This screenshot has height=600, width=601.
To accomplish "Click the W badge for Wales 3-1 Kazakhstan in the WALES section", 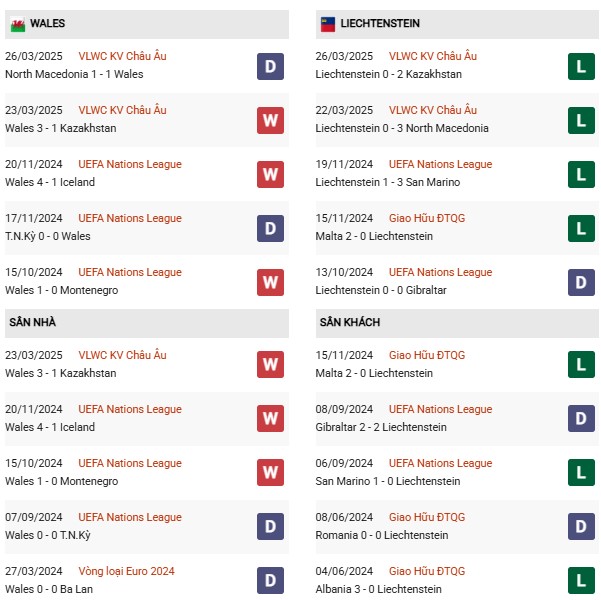I will point(270,120).
